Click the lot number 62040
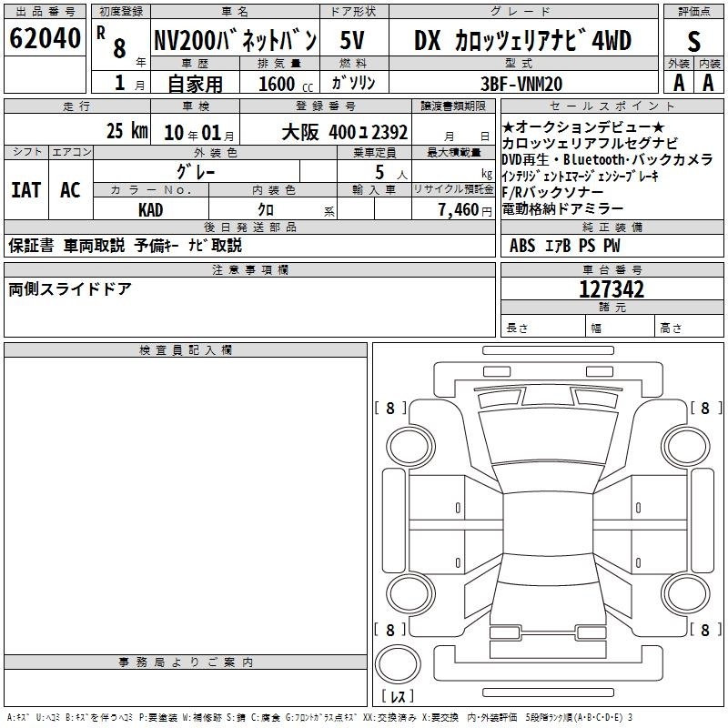This screenshot has height=728, width=728. click(45, 39)
